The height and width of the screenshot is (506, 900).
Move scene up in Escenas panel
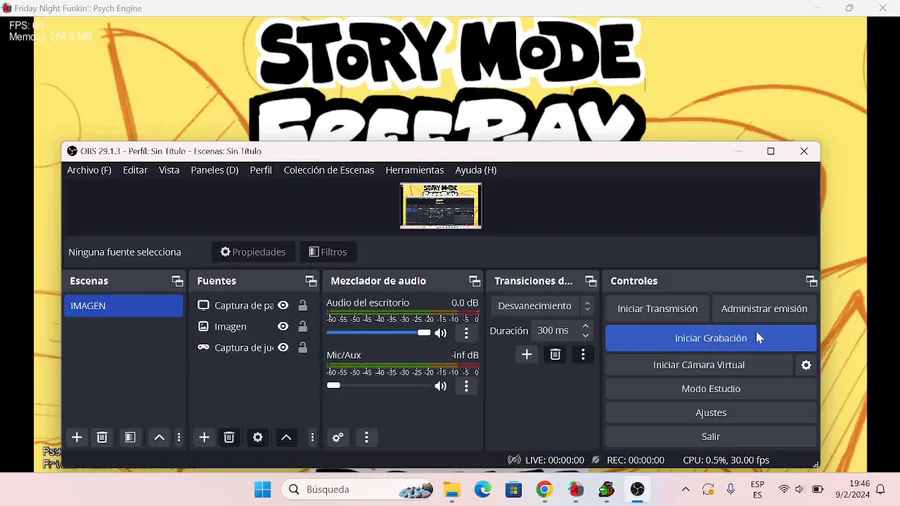click(x=159, y=437)
